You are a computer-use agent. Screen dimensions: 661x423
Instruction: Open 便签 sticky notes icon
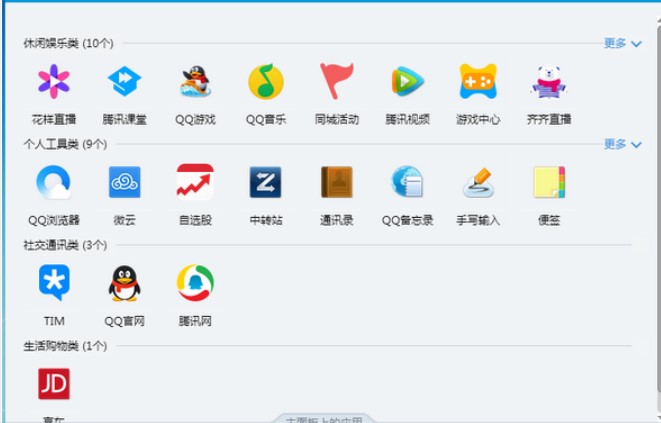coord(549,182)
